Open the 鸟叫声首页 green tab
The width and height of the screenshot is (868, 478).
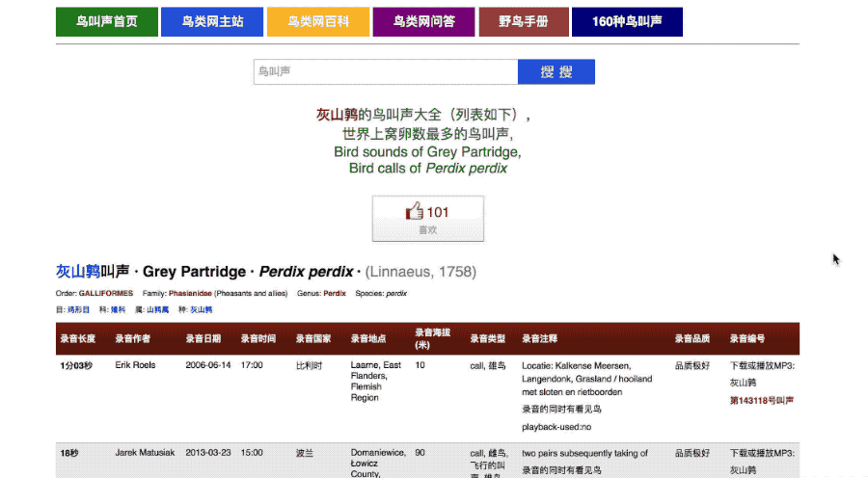[x=107, y=22]
